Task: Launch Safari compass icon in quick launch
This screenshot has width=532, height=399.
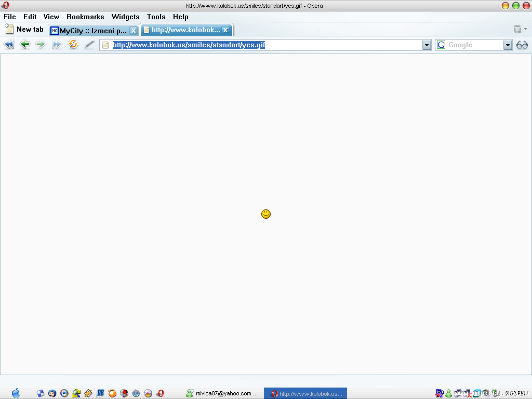Action: [x=136, y=393]
